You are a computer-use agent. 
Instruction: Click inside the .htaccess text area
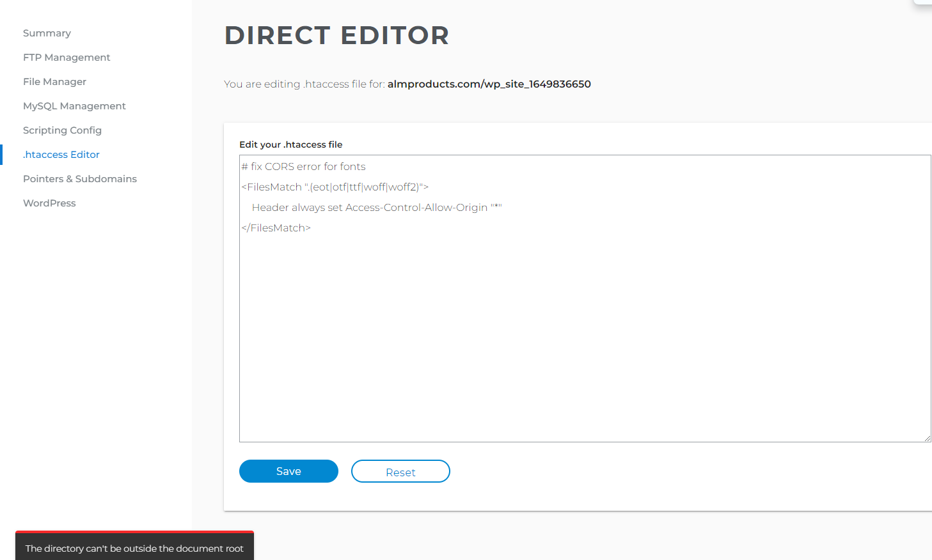(x=585, y=299)
